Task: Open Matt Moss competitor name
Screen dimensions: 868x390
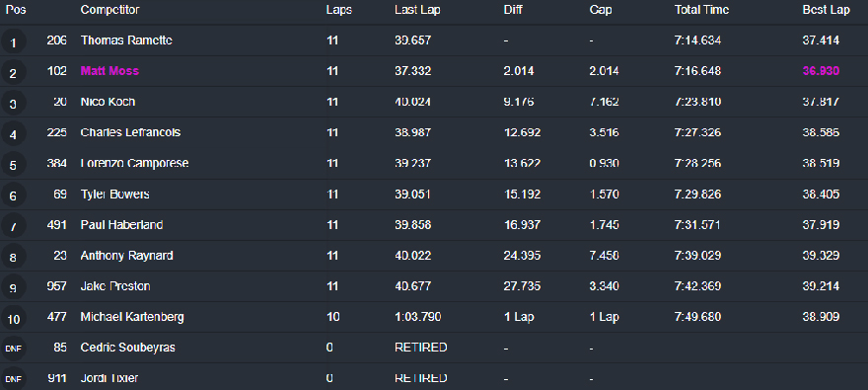Action: [x=109, y=71]
